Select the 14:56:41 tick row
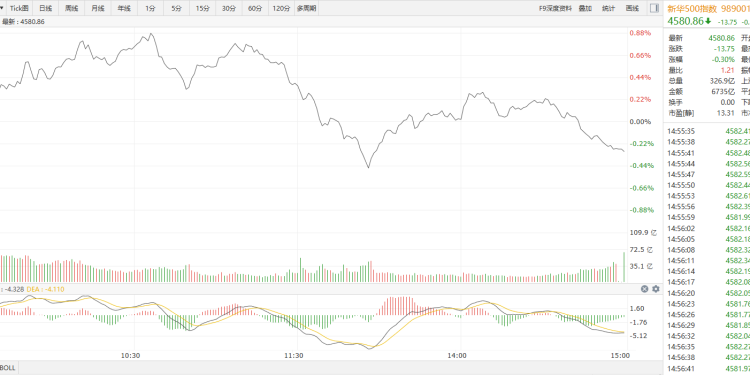The width and height of the screenshot is (750, 375). pos(709,368)
